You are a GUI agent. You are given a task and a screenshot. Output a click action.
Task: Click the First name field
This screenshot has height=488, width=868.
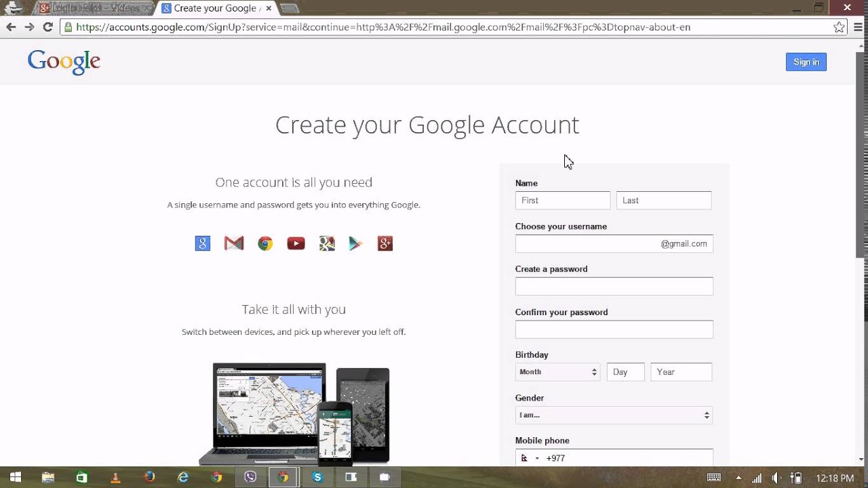coord(563,201)
